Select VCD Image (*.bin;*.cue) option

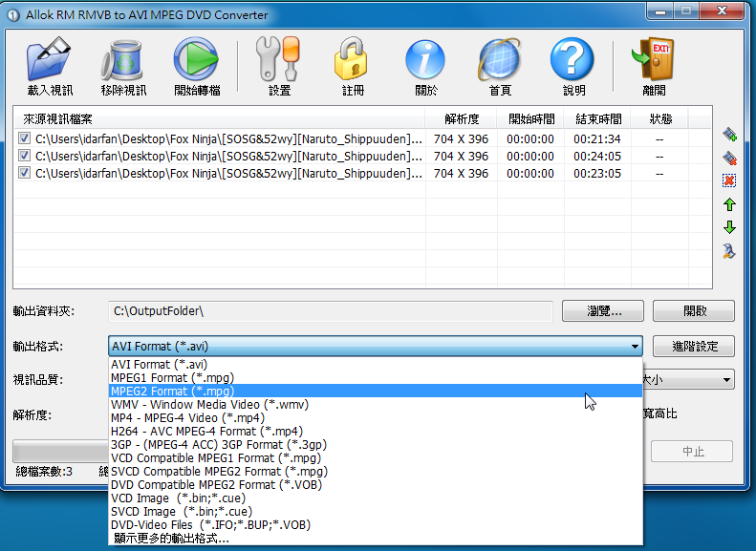click(x=376, y=498)
